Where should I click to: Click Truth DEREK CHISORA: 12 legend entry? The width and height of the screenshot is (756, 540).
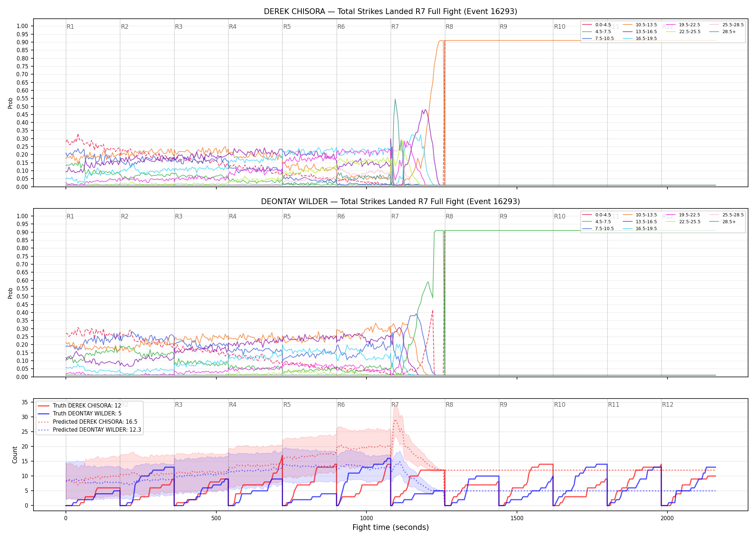click(x=80, y=406)
